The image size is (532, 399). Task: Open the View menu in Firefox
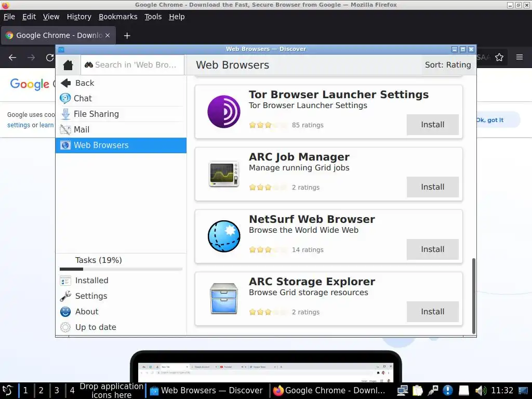click(51, 17)
